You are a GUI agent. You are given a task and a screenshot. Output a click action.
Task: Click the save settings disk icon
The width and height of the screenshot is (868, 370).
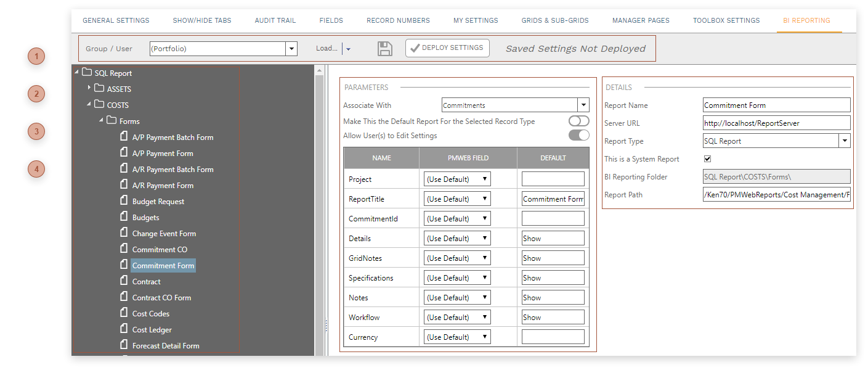click(384, 48)
